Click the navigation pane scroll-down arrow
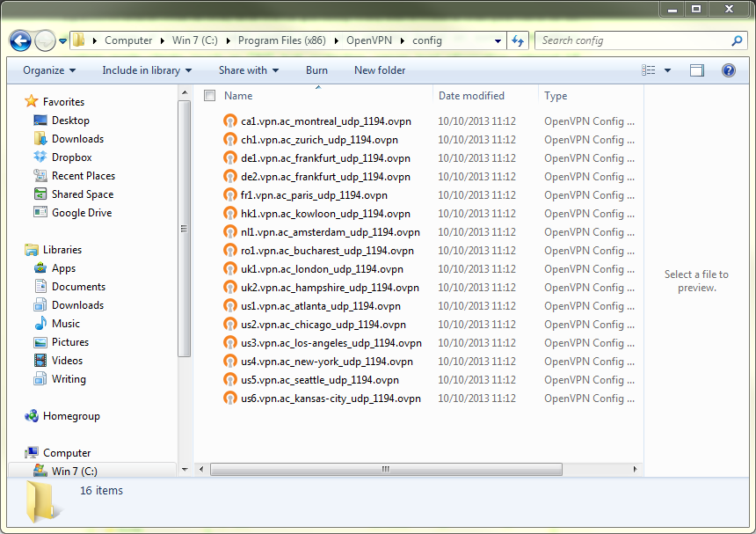Image resolution: width=756 pixels, height=534 pixels. 185,469
